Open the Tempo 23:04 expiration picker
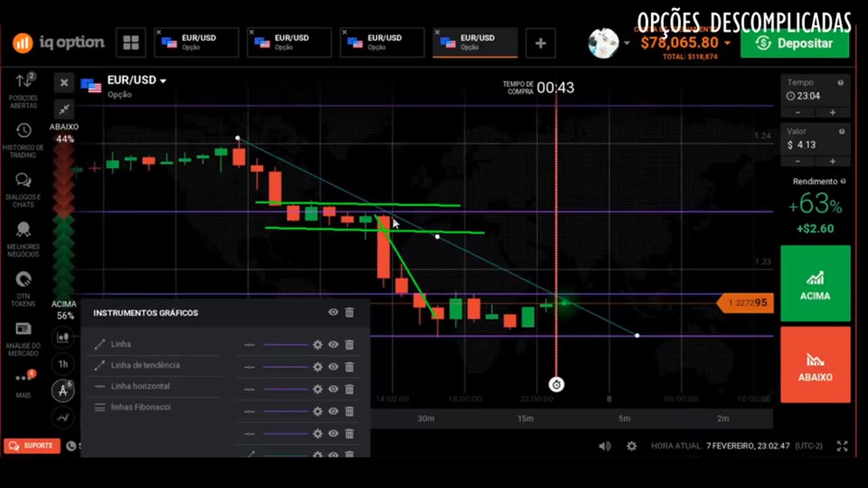 tap(814, 96)
